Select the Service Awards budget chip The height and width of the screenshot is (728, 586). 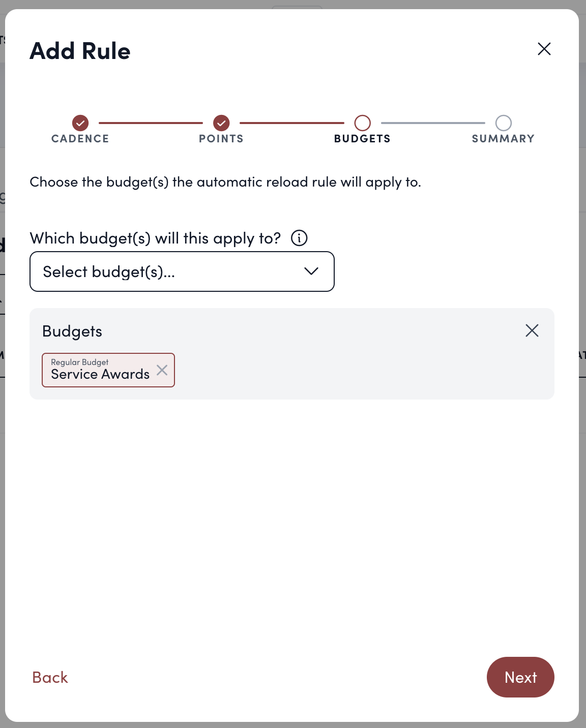pos(100,371)
